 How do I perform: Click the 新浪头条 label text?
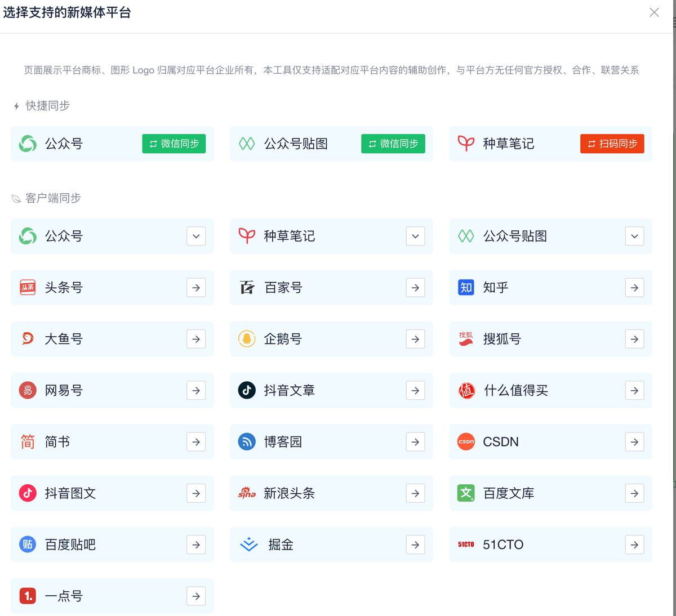(290, 493)
